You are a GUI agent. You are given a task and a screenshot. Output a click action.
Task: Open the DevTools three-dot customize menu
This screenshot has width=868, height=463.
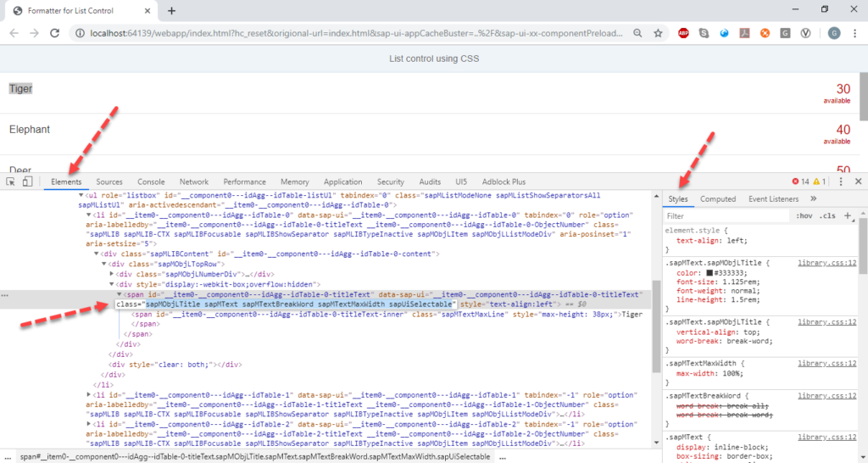(841, 181)
